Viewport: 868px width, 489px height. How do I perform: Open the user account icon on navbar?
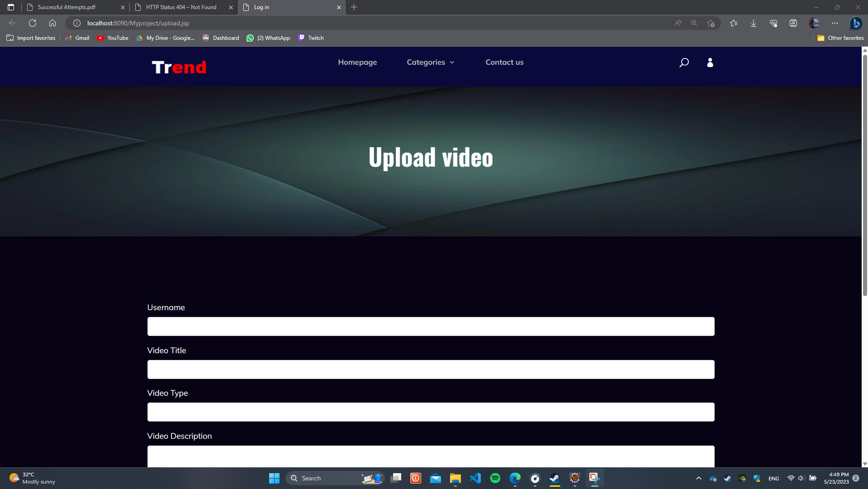[x=710, y=62]
